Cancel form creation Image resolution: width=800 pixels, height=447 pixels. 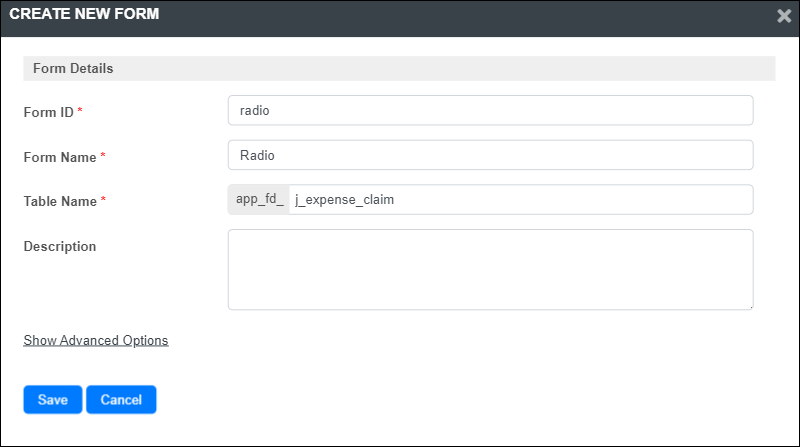pyautogui.click(x=121, y=400)
